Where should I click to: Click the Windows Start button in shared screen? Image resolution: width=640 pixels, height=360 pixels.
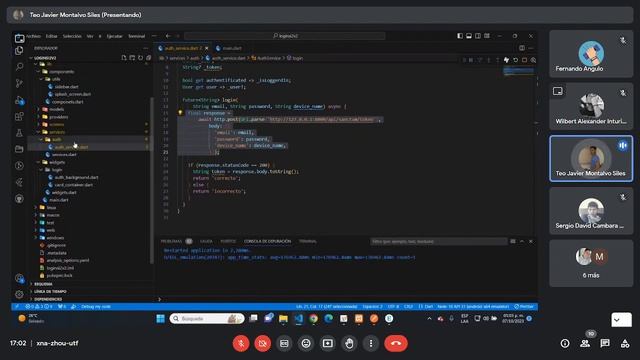160,319
